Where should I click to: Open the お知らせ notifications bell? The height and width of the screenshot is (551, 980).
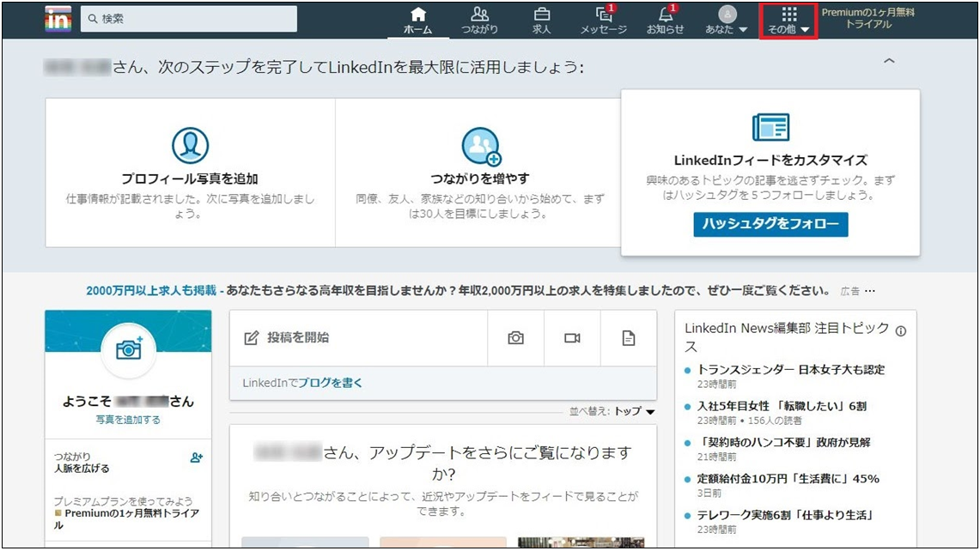click(x=665, y=21)
